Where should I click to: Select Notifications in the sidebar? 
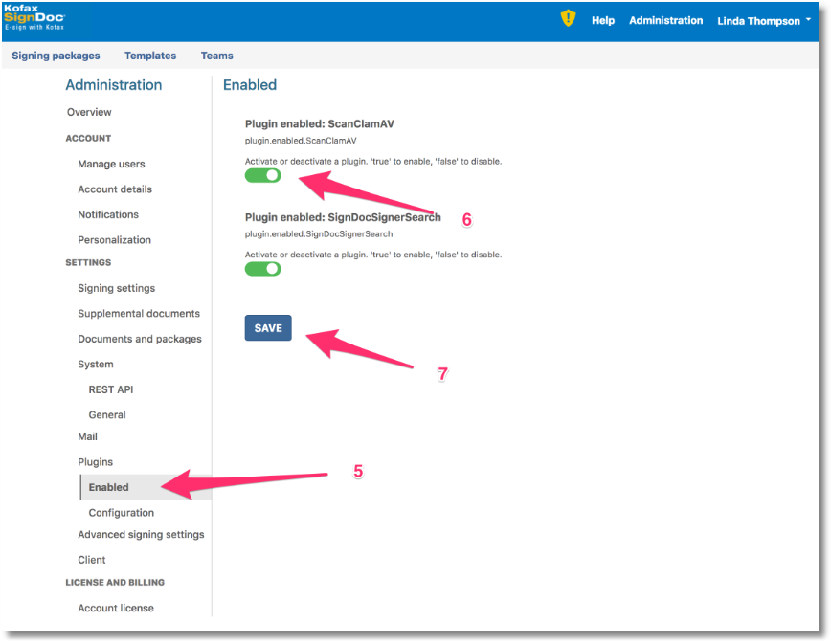[x=108, y=215]
